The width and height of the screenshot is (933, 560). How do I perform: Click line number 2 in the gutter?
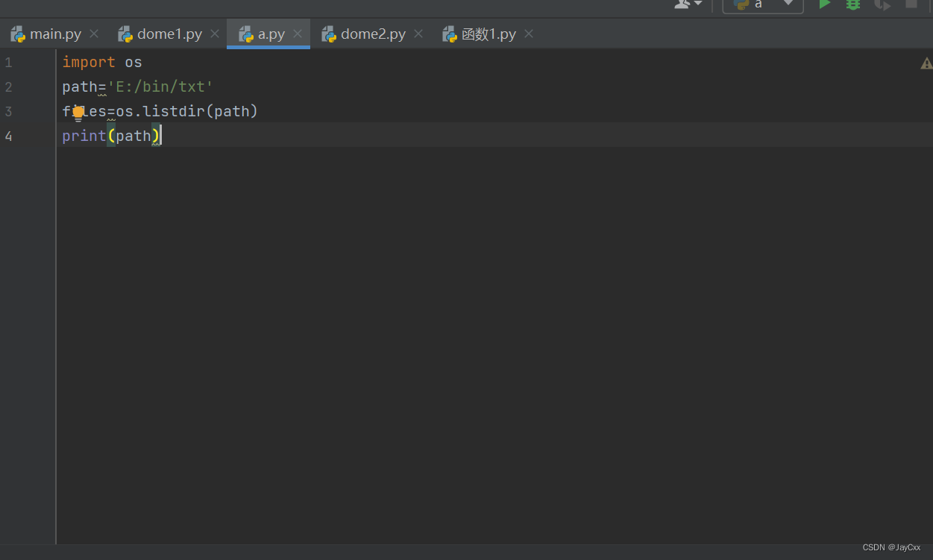(9, 86)
